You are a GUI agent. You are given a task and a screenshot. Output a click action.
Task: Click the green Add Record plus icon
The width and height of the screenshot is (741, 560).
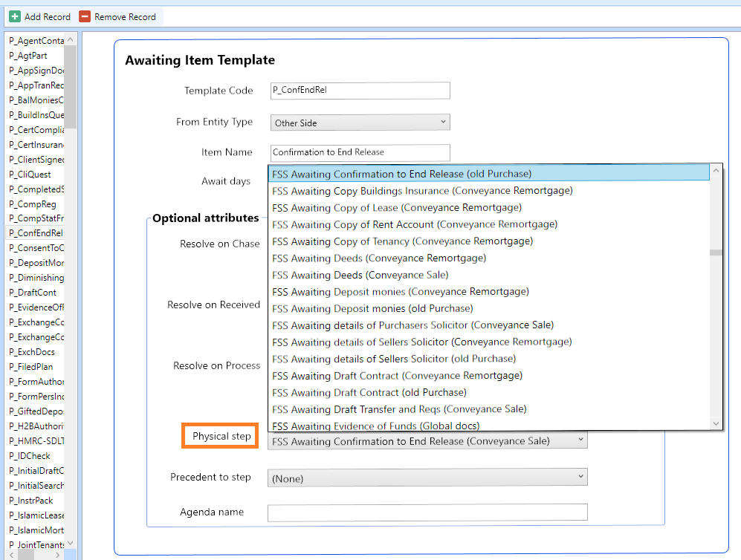coord(15,16)
